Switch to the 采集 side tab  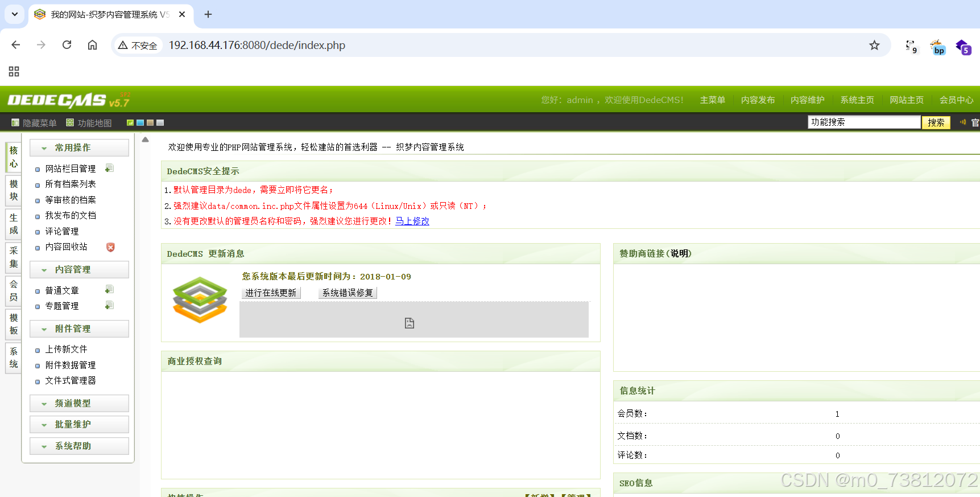click(14, 257)
